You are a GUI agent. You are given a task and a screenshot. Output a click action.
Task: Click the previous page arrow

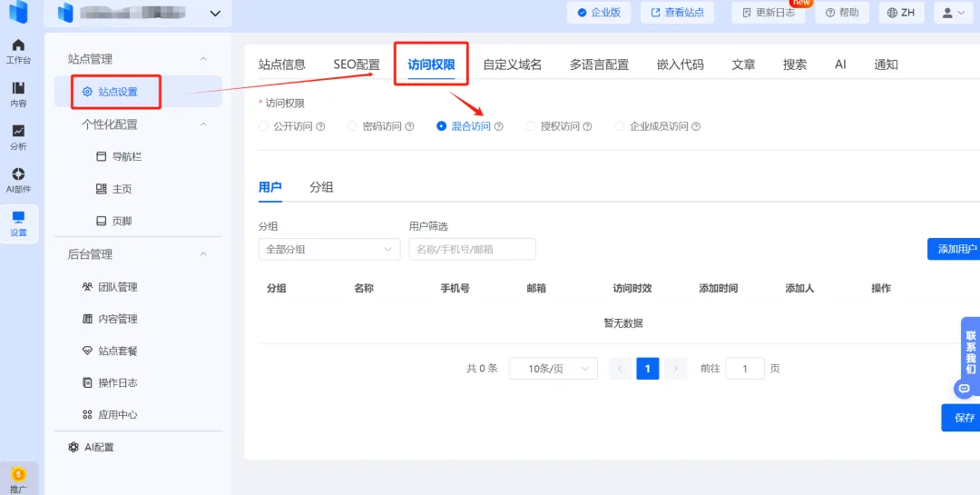pyautogui.click(x=620, y=369)
